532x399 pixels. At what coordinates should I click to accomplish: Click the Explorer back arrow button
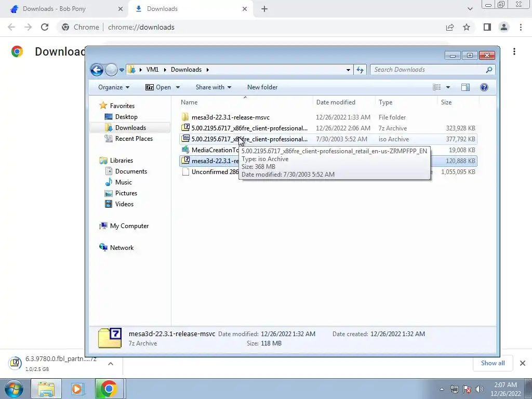pos(97,70)
